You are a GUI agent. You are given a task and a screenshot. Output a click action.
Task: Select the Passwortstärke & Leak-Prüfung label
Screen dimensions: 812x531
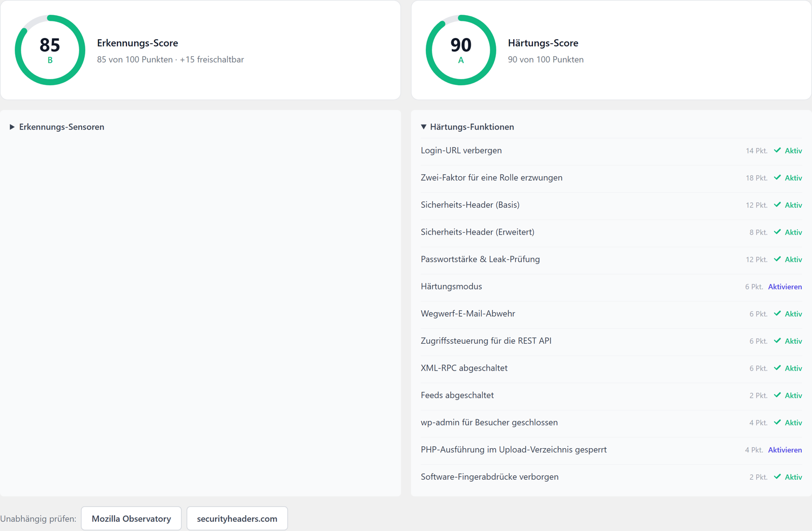point(480,259)
